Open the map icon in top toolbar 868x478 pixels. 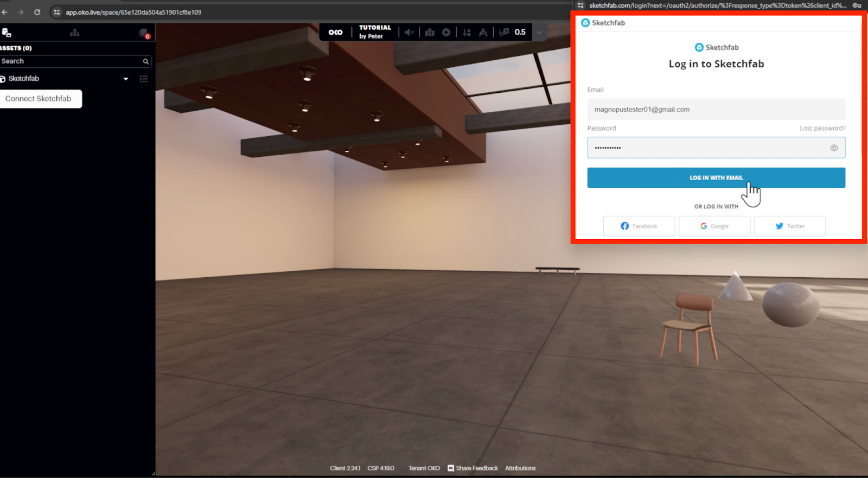coord(430,33)
